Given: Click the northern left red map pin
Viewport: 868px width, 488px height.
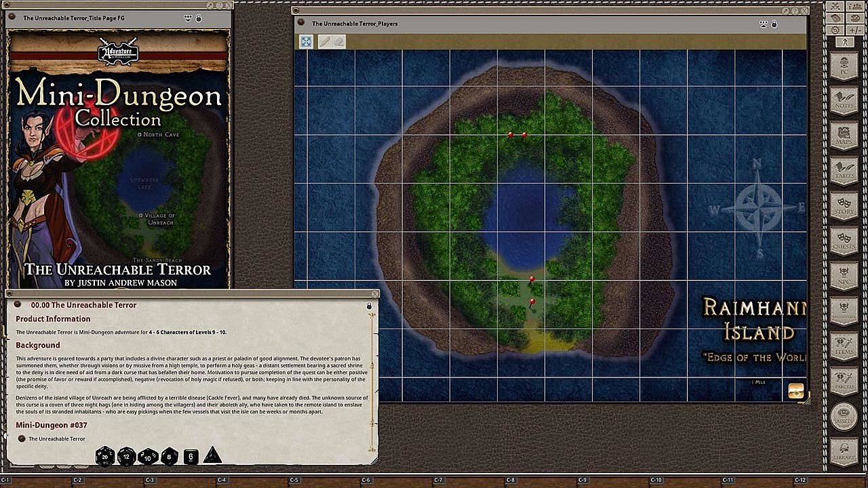Looking at the screenshot, I should (x=511, y=135).
